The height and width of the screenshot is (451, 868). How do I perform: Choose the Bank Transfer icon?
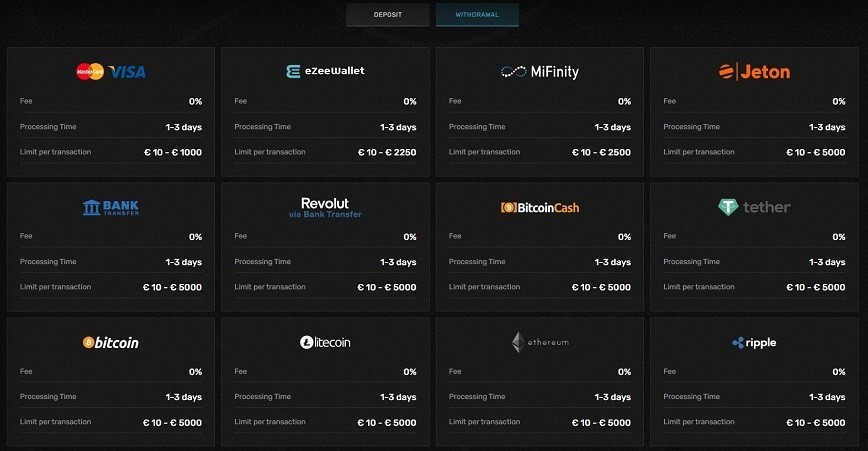[x=111, y=208]
